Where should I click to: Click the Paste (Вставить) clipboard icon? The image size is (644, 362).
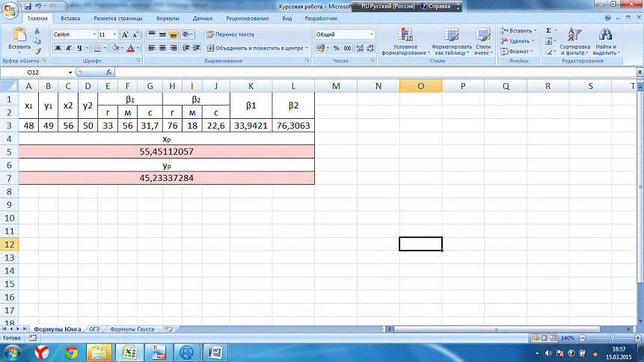point(19,37)
